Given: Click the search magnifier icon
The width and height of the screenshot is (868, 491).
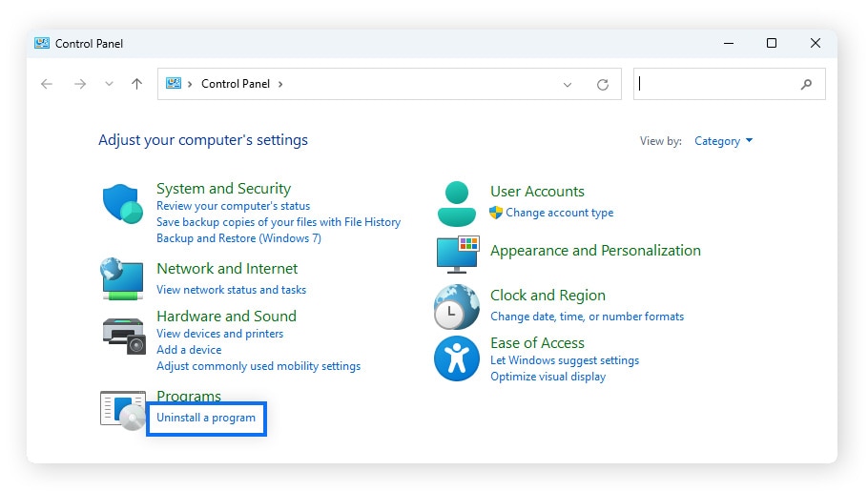Looking at the screenshot, I should 806,84.
